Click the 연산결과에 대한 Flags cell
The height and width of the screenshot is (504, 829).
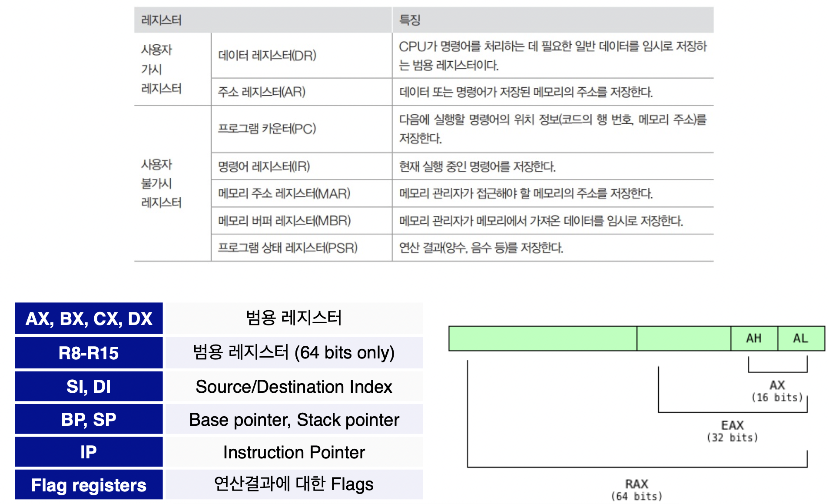(294, 485)
